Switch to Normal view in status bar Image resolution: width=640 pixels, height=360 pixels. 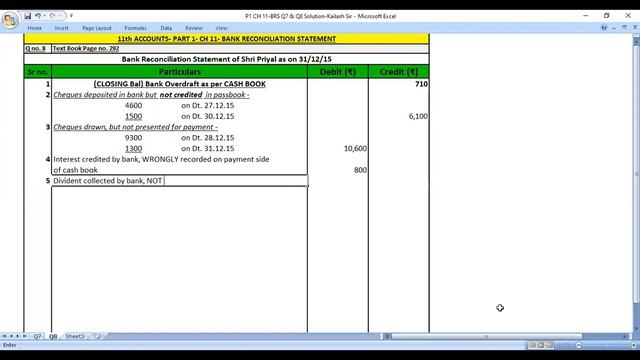(532, 345)
